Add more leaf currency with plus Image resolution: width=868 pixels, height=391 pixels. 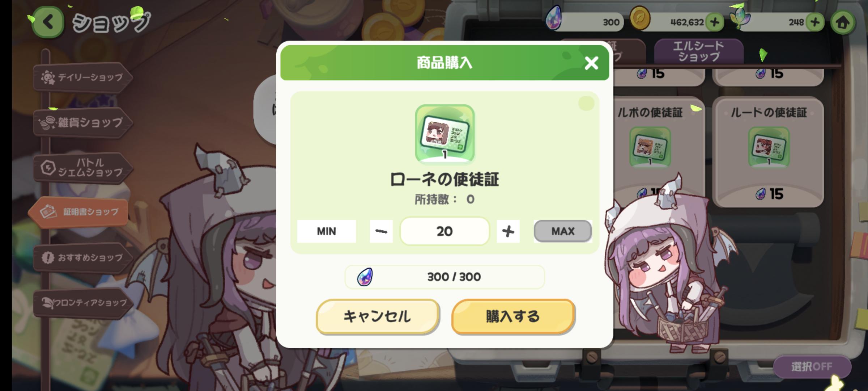[x=814, y=22]
